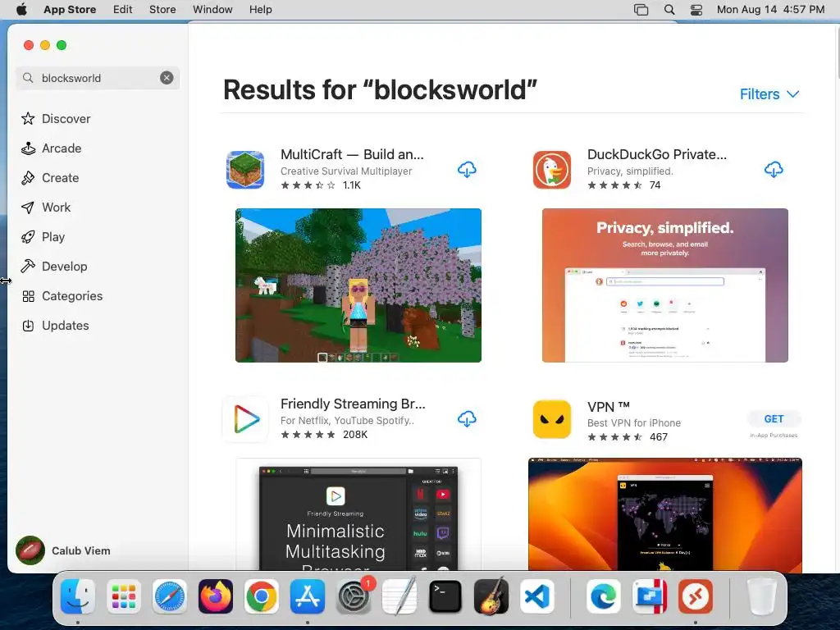This screenshot has height=630, width=840.
Task: Open Trash in the Dock
Action: tap(761, 596)
